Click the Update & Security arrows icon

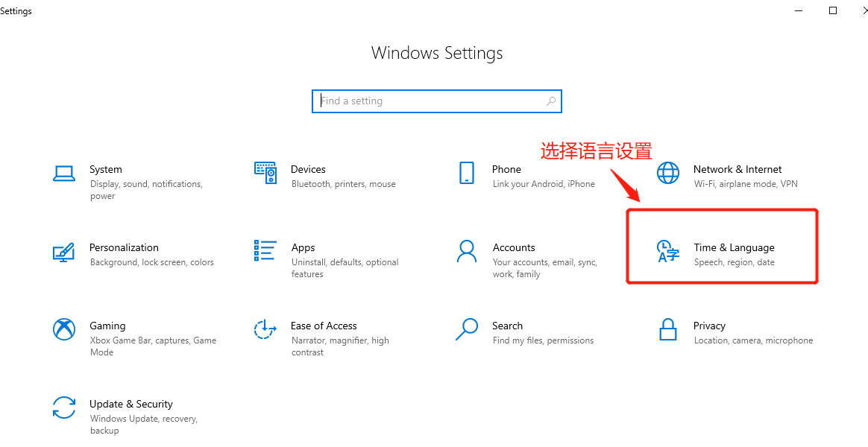[x=63, y=408]
